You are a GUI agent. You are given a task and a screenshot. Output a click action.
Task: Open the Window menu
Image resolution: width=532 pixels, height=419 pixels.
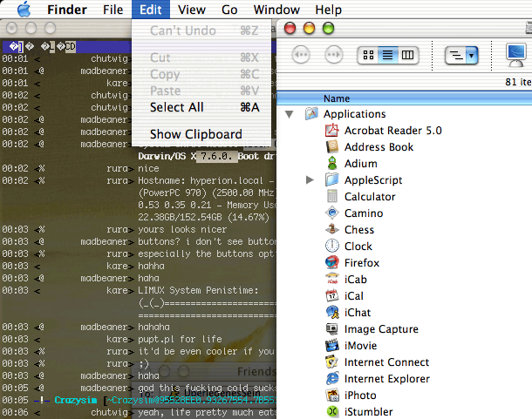click(x=276, y=10)
